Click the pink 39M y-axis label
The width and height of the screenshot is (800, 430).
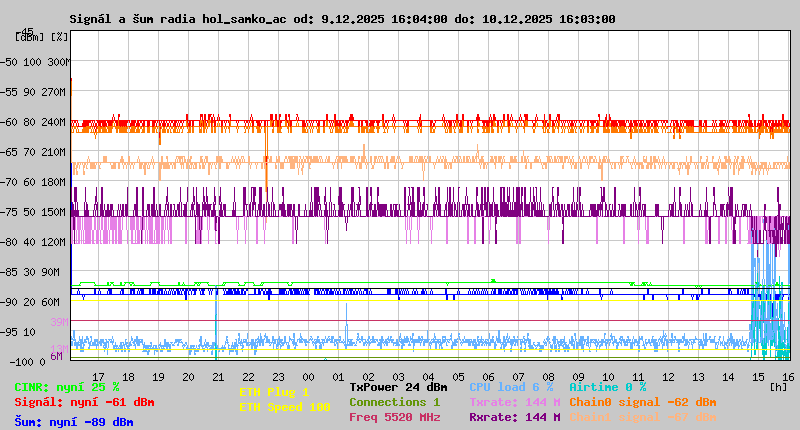tap(59, 322)
